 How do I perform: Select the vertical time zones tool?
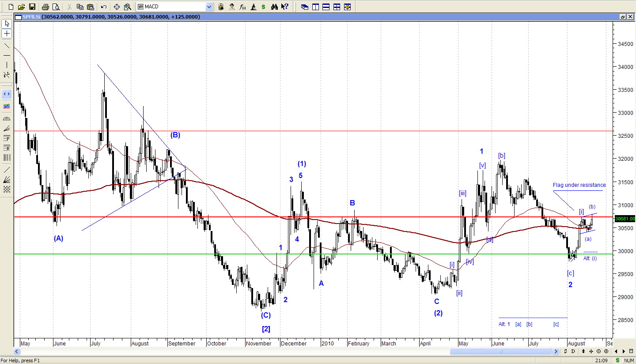pyautogui.click(x=7, y=158)
